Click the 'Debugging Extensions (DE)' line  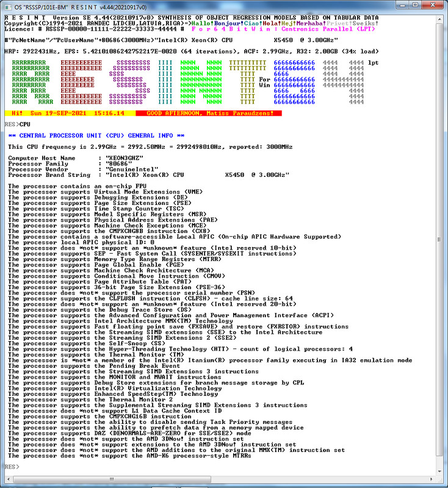98,197
